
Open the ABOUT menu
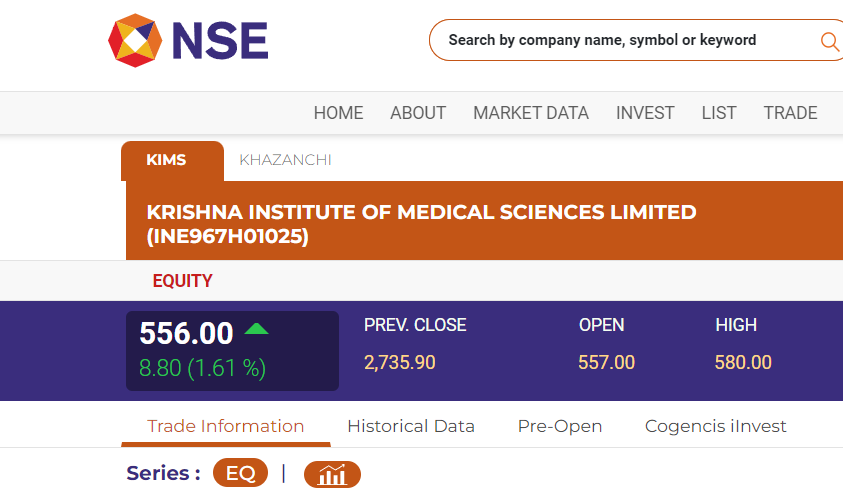[x=418, y=113]
